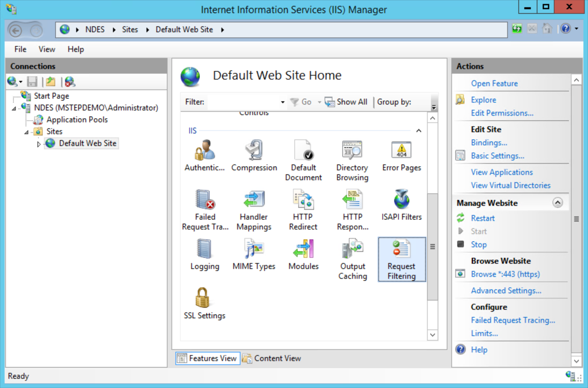Image resolution: width=588 pixels, height=388 pixels.
Task: Restart the website
Action: pyautogui.click(x=483, y=218)
